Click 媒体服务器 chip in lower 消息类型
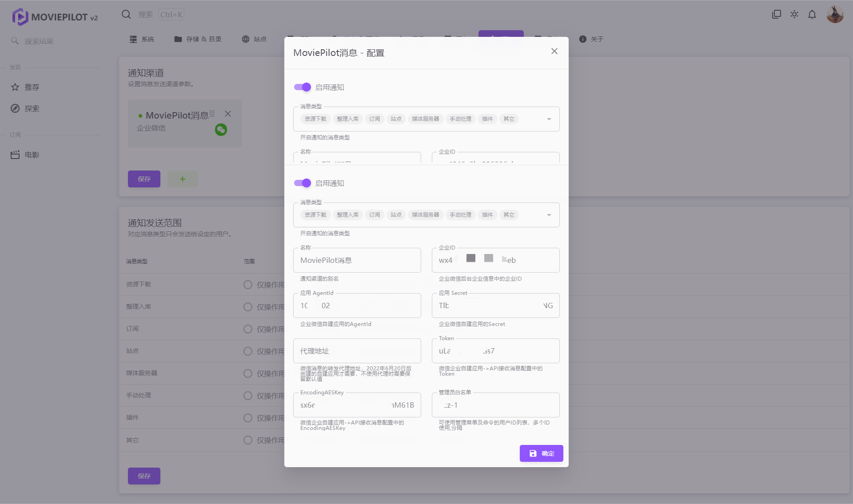 (425, 215)
